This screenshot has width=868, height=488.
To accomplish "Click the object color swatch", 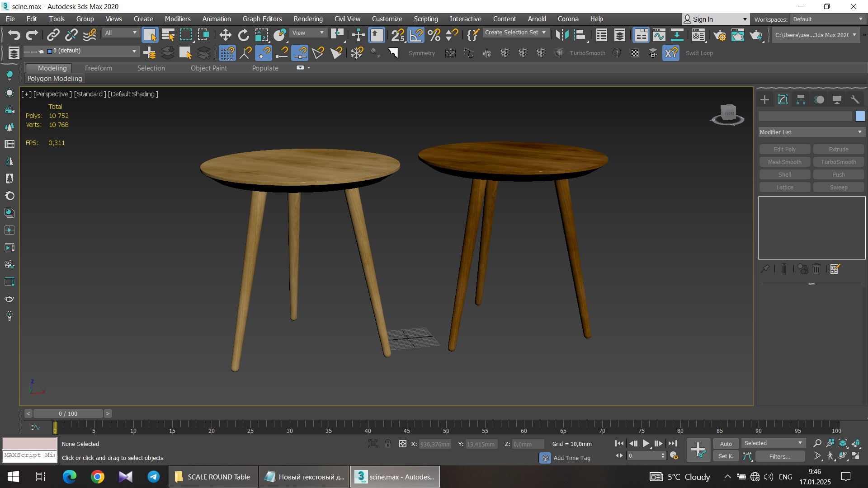I will tap(860, 116).
